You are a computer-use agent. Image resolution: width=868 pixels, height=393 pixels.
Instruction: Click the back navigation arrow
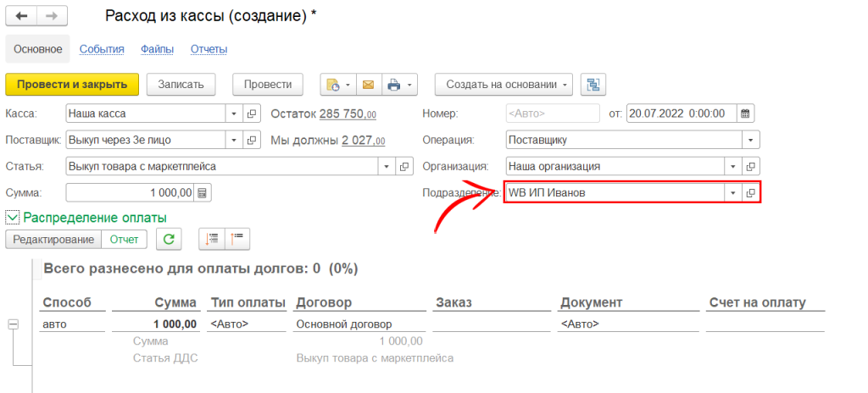(x=21, y=16)
